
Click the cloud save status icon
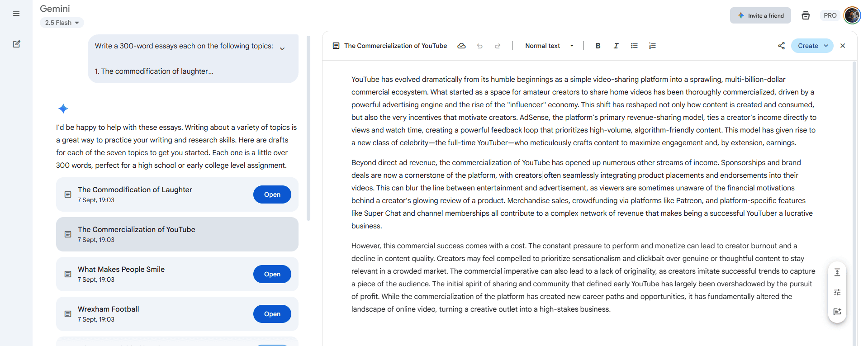(x=461, y=46)
